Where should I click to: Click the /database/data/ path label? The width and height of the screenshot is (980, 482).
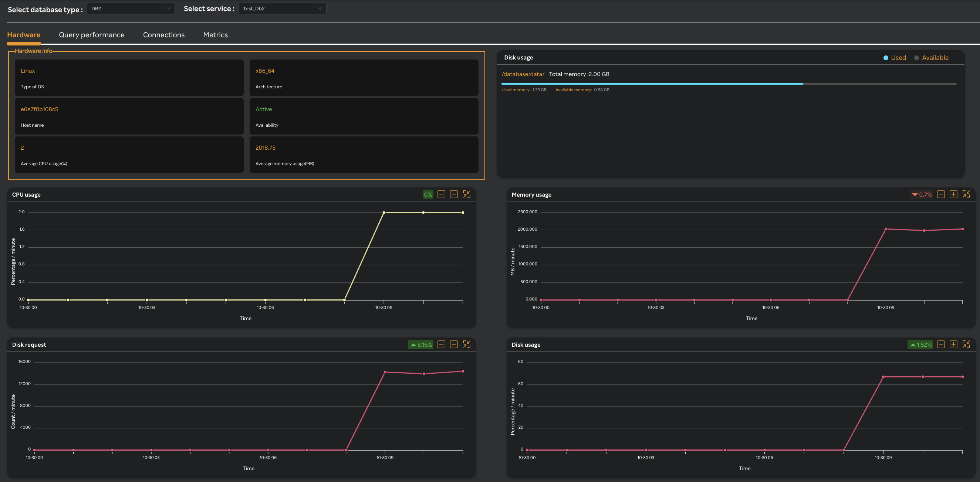(523, 74)
